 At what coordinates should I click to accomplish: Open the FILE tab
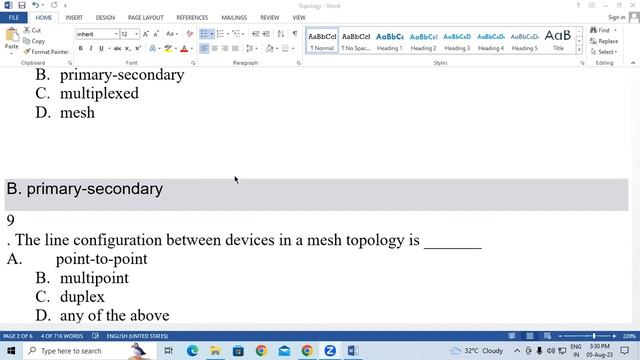pyautogui.click(x=13, y=18)
